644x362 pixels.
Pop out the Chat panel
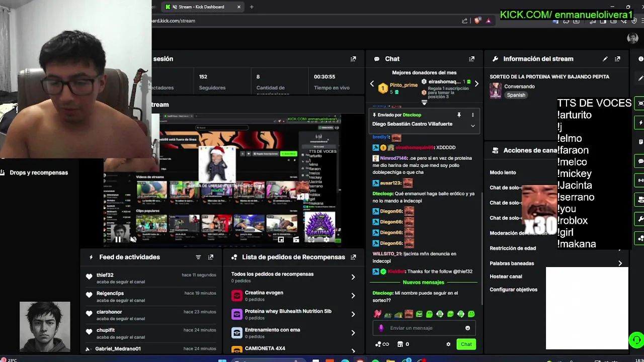tap(471, 59)
